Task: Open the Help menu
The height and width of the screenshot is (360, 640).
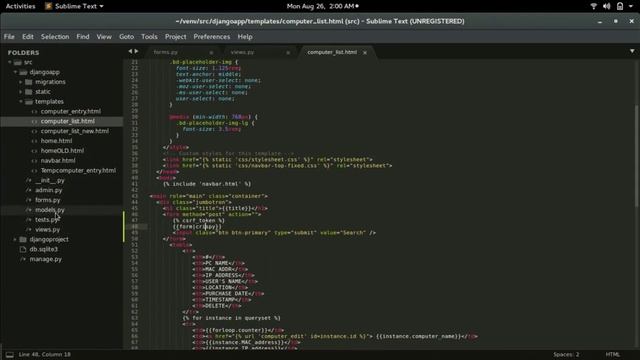Action: (245, 37)
